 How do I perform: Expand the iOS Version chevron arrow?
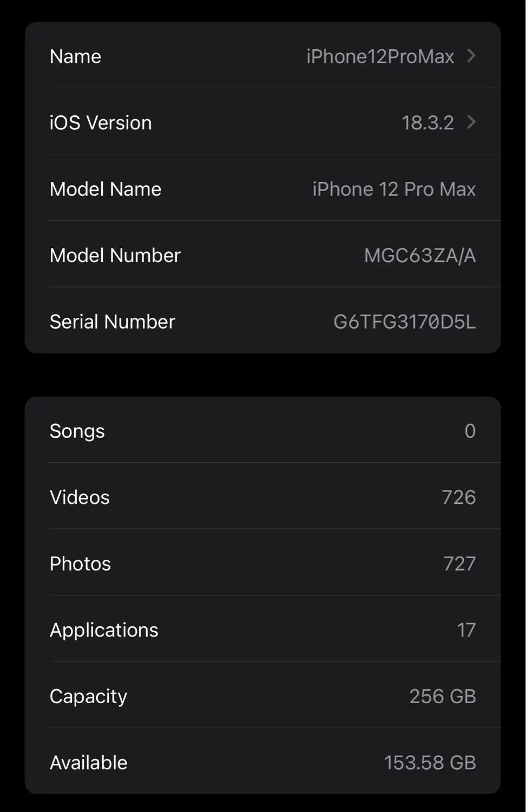click(471, 122)
